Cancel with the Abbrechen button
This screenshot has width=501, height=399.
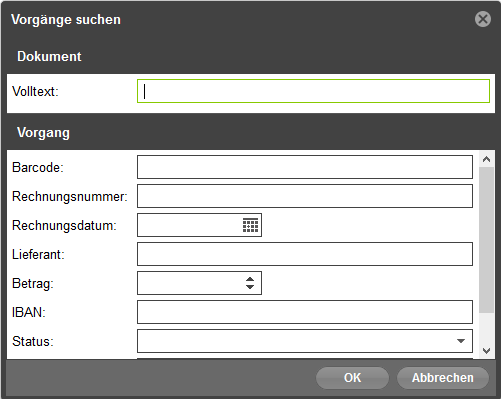tap(443, 378)
